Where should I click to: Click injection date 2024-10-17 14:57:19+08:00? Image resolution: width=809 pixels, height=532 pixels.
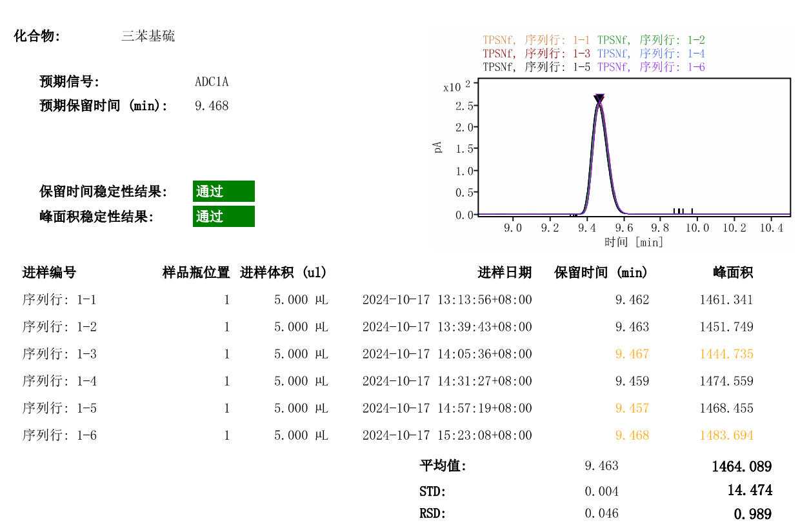[447, 408]
